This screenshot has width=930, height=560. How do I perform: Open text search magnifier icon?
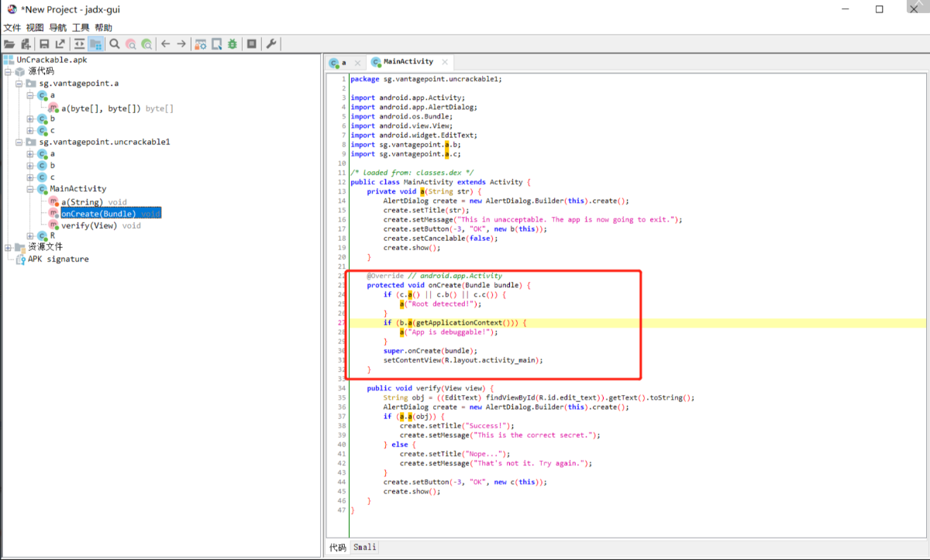coord(115,44)
